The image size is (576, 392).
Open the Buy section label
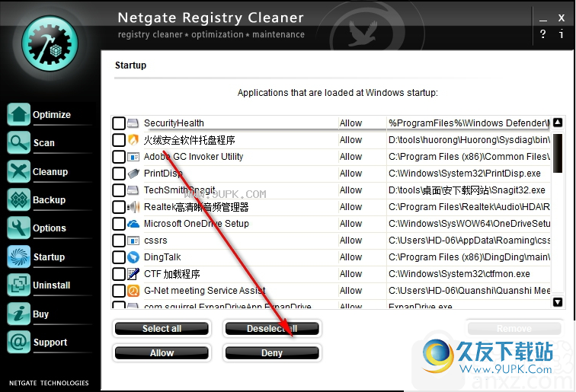(x=41, y=314)
